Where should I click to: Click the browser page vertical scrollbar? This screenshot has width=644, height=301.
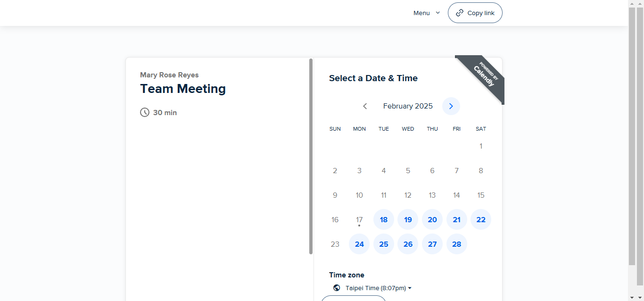click(x=632, y=137)
